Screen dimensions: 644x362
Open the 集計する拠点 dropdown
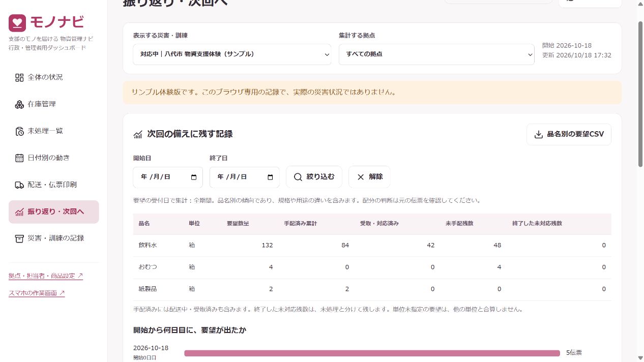[x=436, y=54]
